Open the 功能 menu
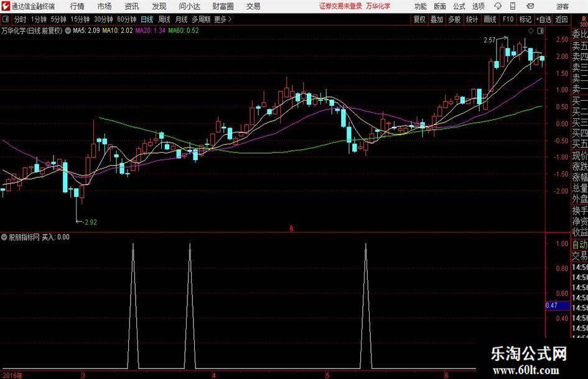588x379 pixels. click(x=421, y=6)
